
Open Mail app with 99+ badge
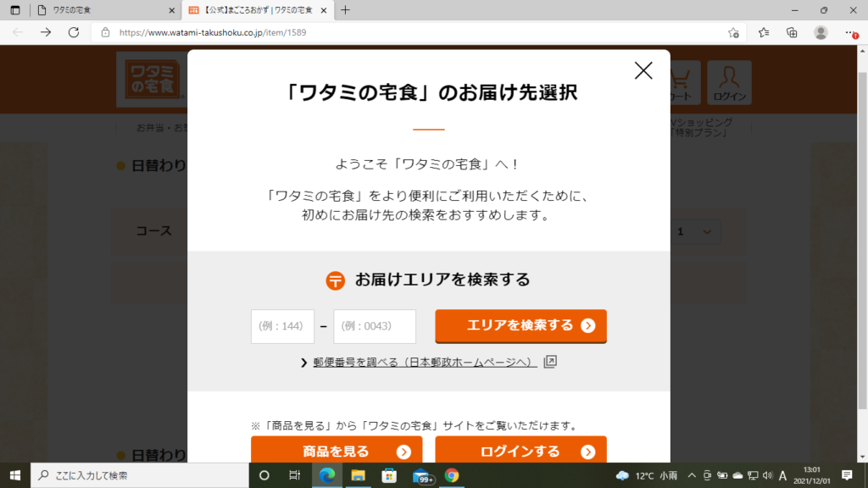point(422,476)
